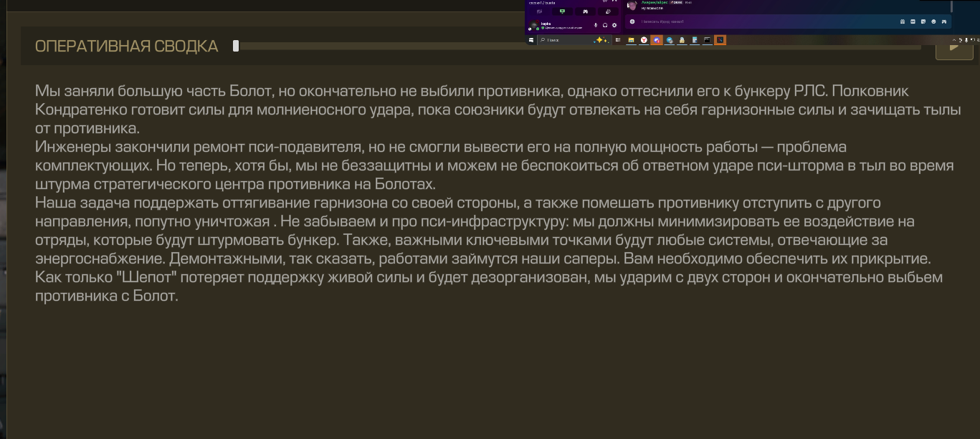Open File Explorer from the taskbar

tap(631, 40)
